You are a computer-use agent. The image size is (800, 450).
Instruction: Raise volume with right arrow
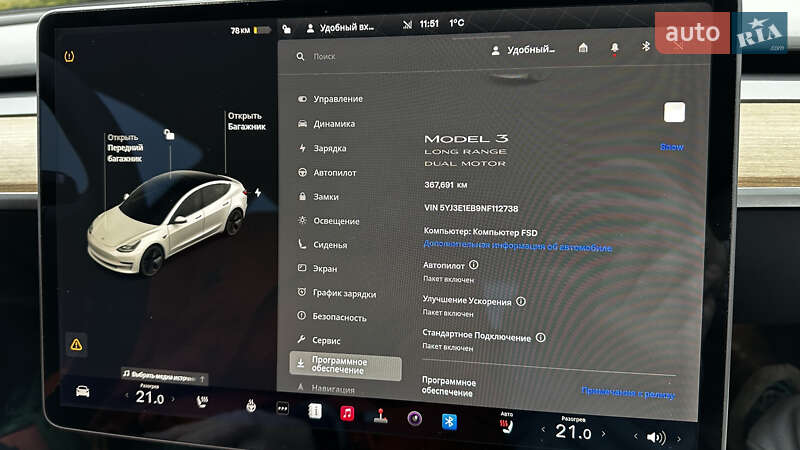tap(679, 439)
